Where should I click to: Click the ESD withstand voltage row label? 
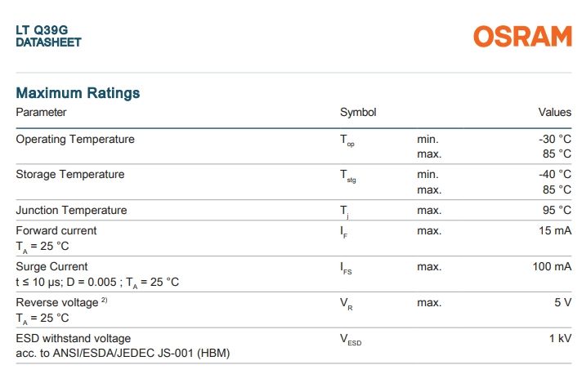(x=74, y=338)
